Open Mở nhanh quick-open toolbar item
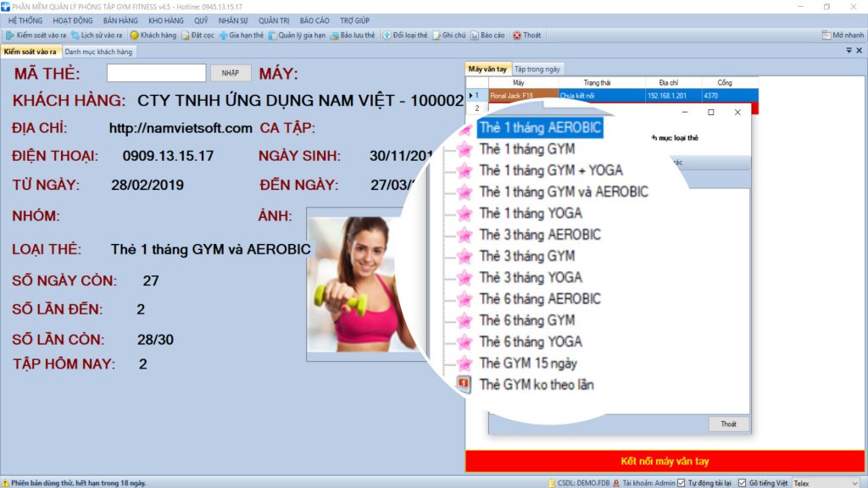Image resolution: width=868 pixels, height=488 pixels. pos(843,36)
